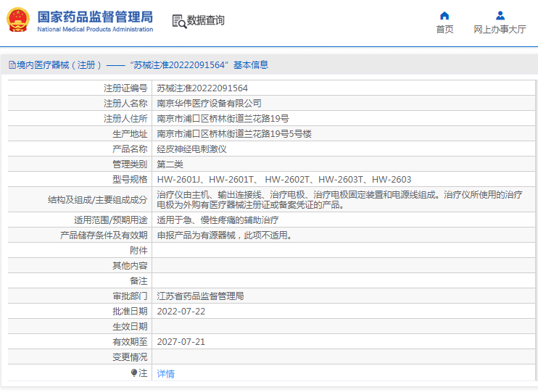Click the National Medical Products Administration emblem logo
Screen dimensions: 538x392
(x=18, y=20)
